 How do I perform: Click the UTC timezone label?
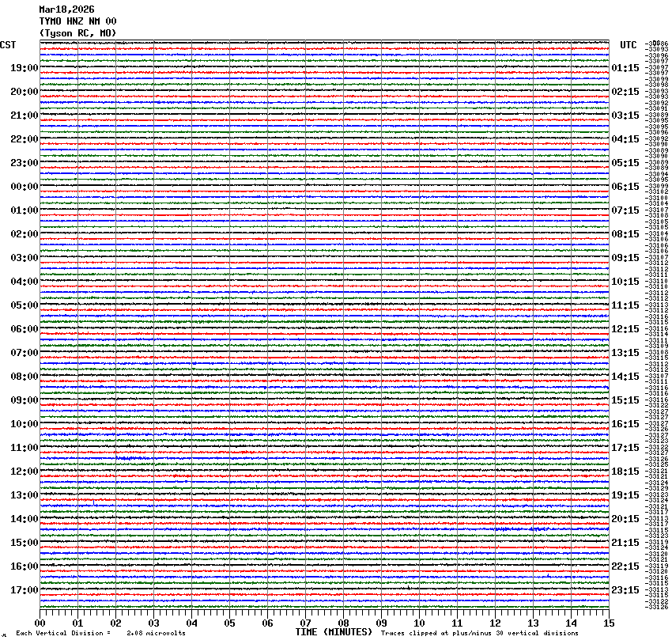[628, 45]
